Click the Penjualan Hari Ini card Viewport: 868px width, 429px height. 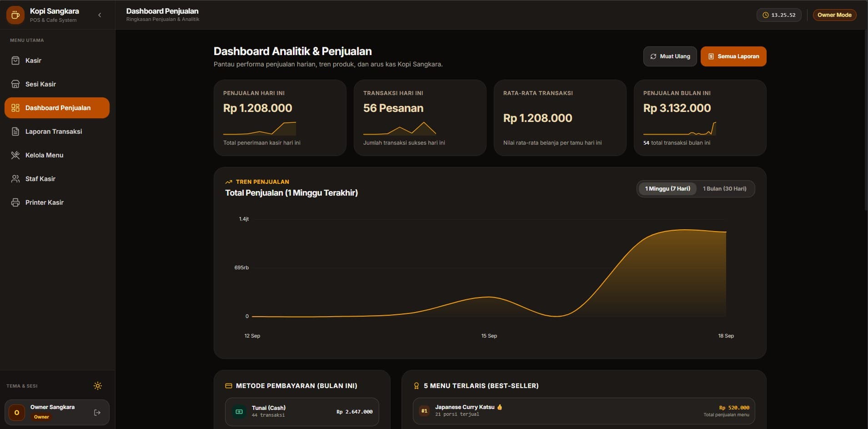[x=280, y=118]
